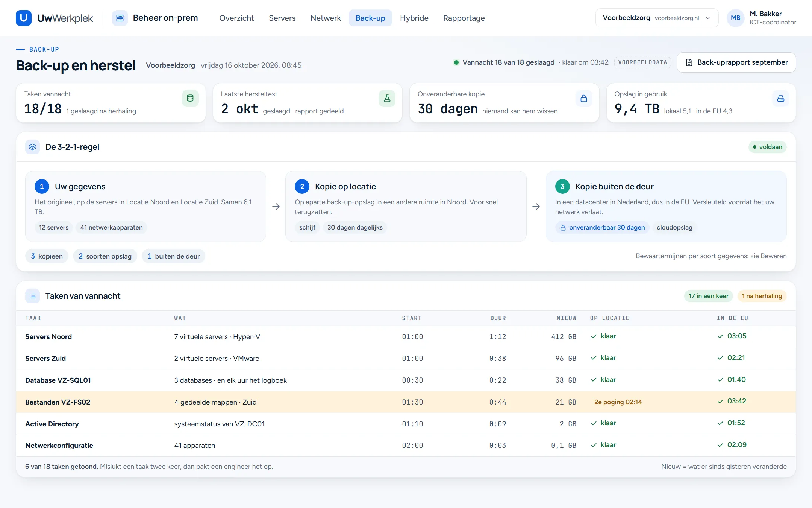Click step 2 circle for Kopie op locatie
This screenshot has width=812, height=508.
(x=302, y=186)
